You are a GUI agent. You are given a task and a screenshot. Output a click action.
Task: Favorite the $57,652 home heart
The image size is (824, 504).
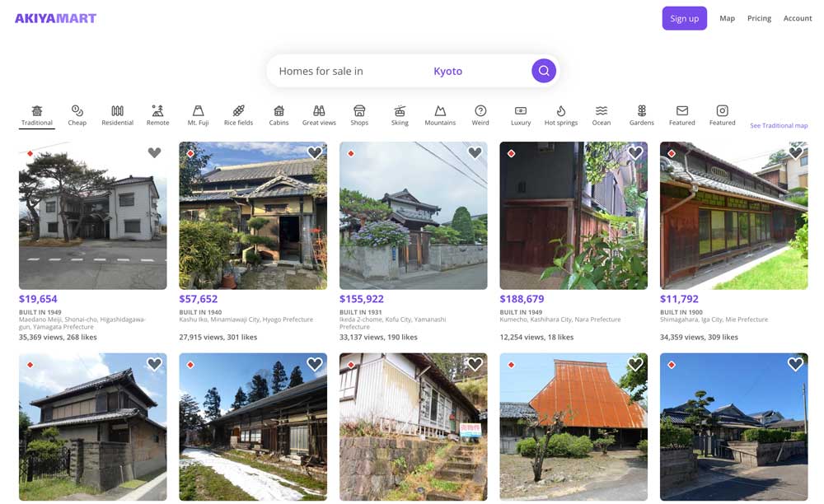point(315,153)
